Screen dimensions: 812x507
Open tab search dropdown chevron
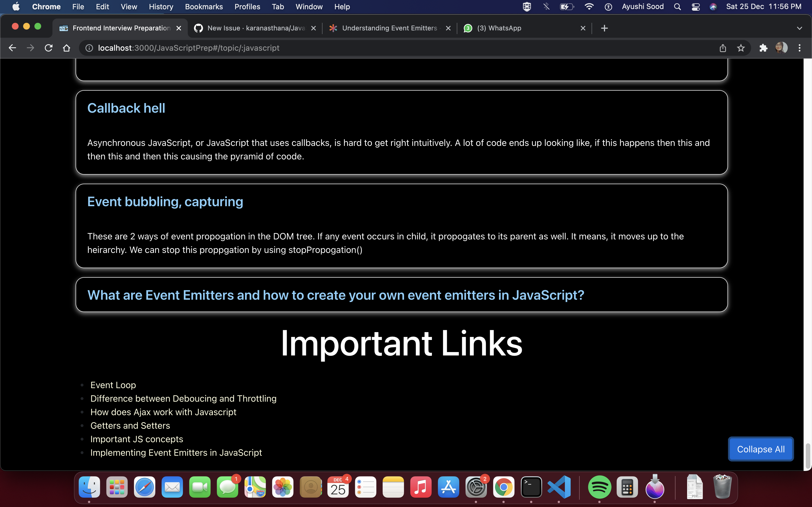799,28
